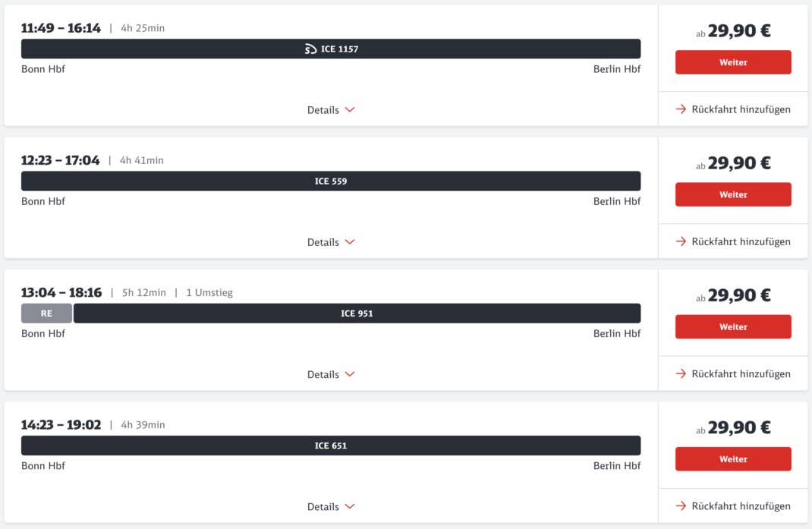
Task: Expand Details for the 14:23 connection
Action: point(331,506)
